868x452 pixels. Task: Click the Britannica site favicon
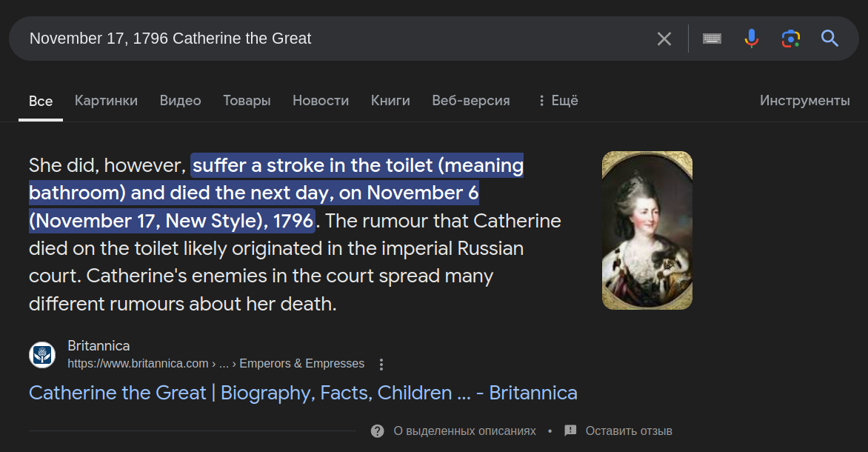[x=42, y=355]
